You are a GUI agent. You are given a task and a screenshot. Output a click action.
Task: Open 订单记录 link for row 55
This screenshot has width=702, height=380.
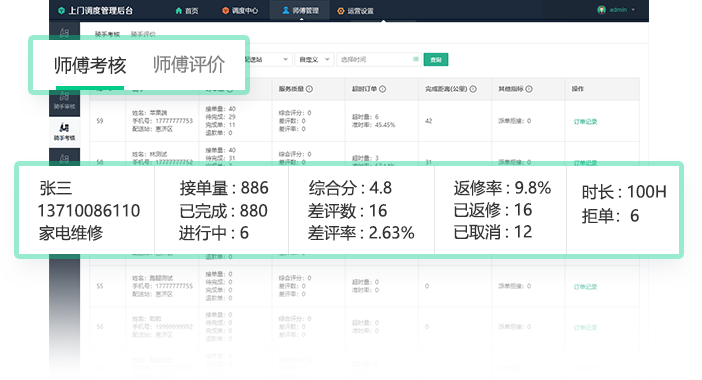pos(585,287)
